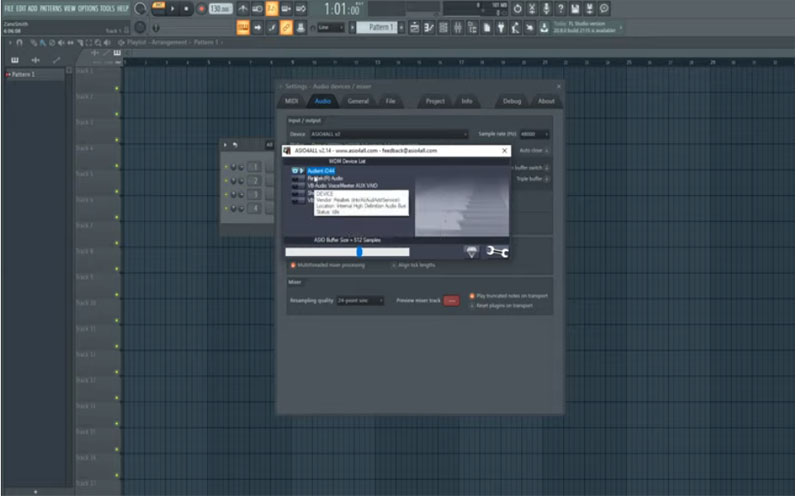Click the stamp icon next to the link icon
The image size is (800, 500).
click(x=301, y=28)
